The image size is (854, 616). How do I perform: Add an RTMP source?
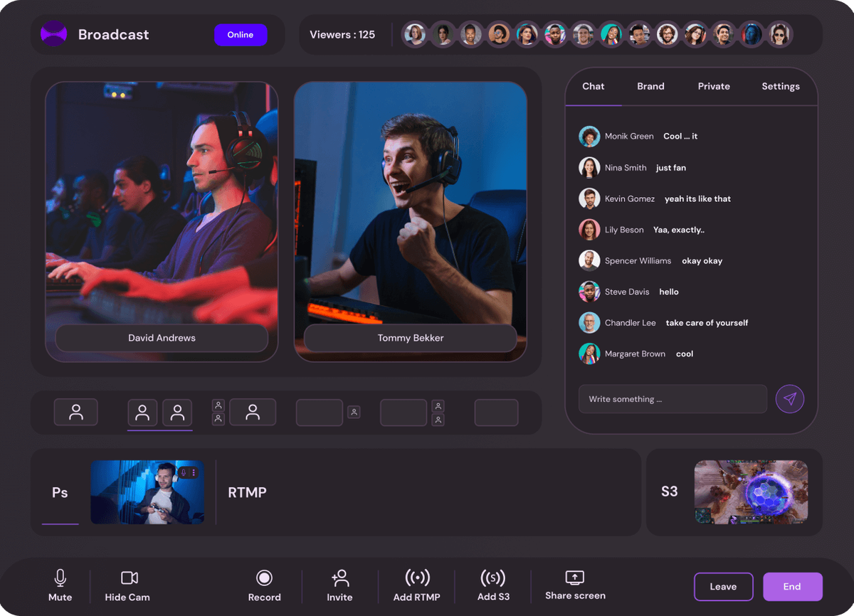pyautogui.click(x=417, y=586)
